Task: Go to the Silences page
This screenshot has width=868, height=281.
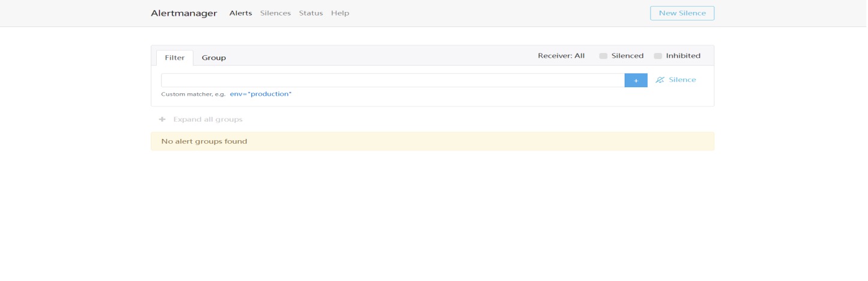Action: [x=276, y=13]
